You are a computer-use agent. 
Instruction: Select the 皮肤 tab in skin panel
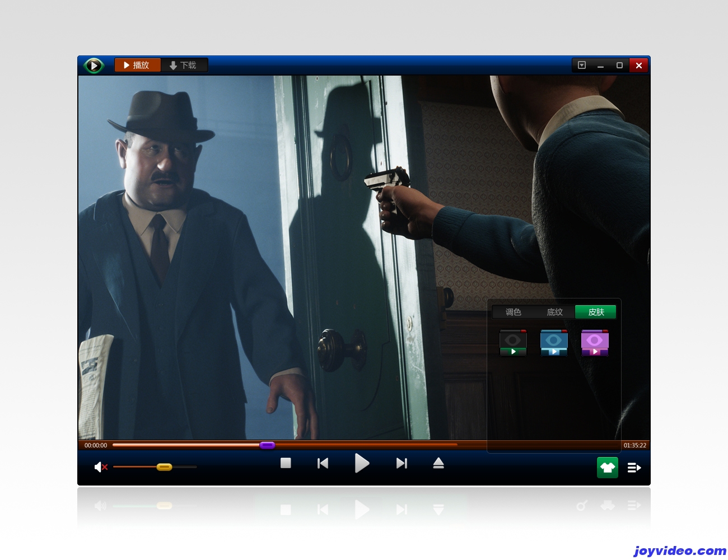(595, 312)
